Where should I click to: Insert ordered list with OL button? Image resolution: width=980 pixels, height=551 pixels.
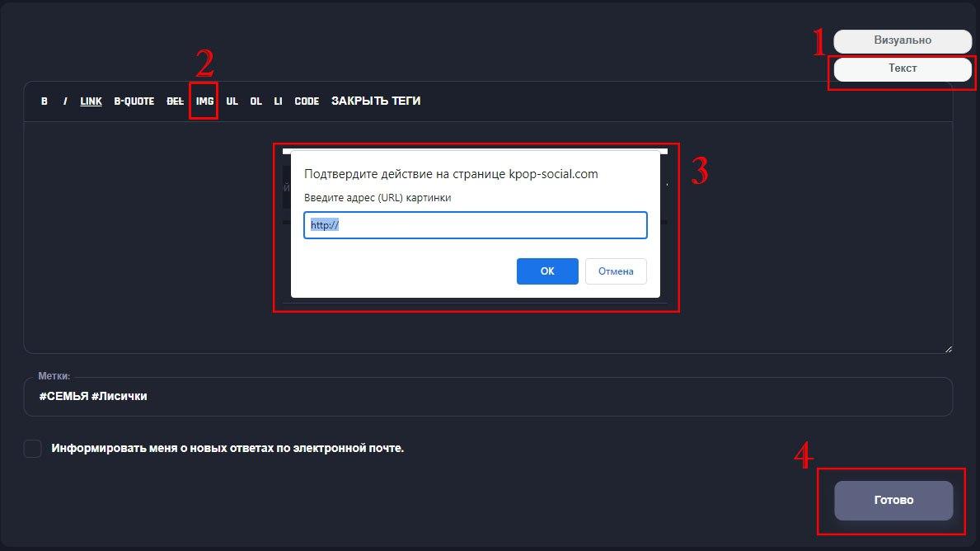(x=256, y=101)
